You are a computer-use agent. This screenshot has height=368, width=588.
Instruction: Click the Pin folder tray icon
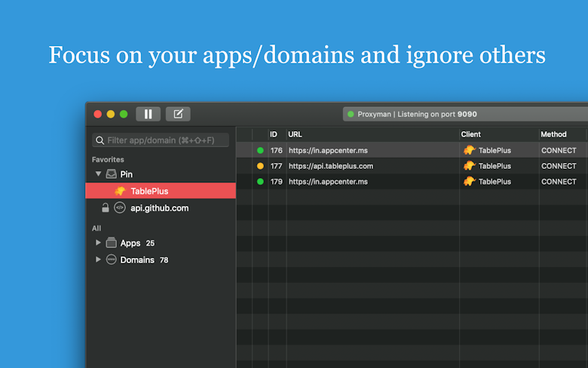[111, 174]
